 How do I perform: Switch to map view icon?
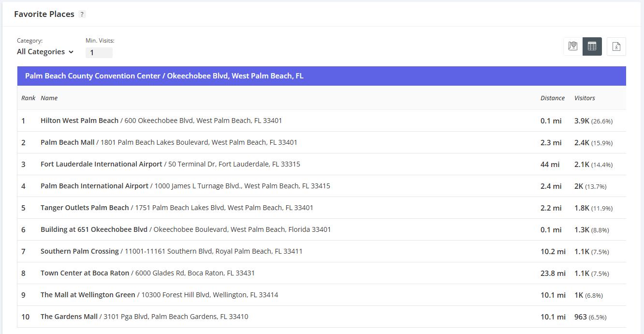[573, 46]
